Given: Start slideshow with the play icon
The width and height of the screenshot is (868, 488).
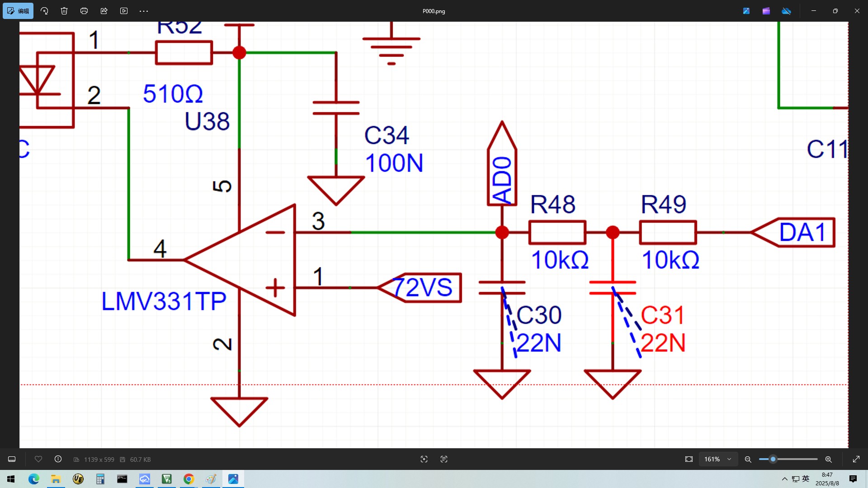Looking at the screenshot, I should point(124,11).
